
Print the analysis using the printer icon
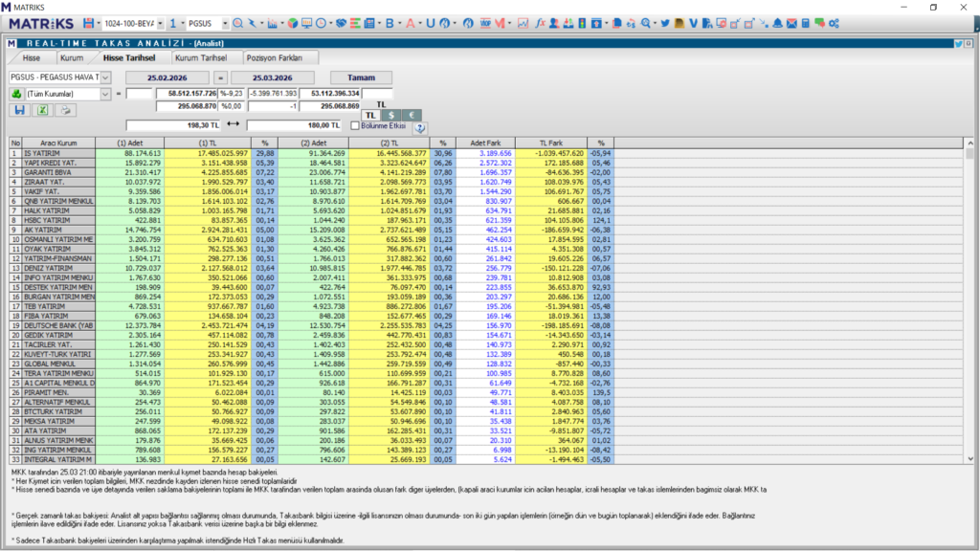(x=65, y=110)
